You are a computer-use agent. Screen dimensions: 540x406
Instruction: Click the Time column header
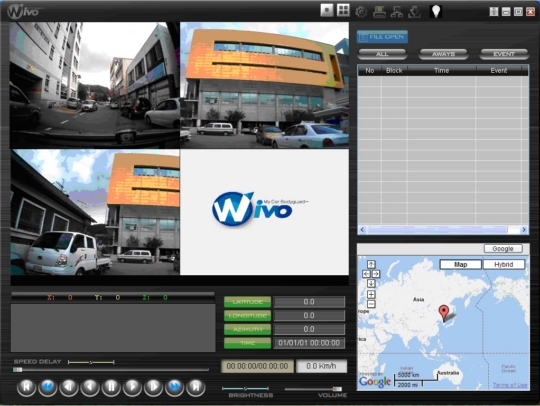(441, 71)
